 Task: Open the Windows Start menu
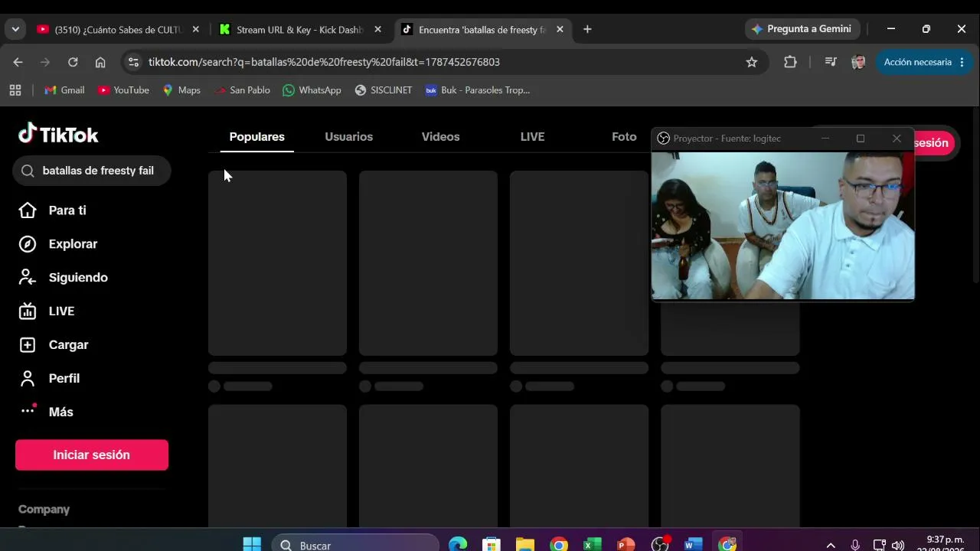tap(252, 545)
